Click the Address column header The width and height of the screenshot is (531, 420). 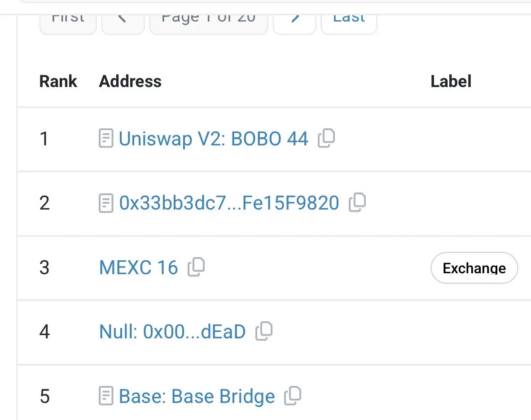pyautogui.click(x=130, y=81)
